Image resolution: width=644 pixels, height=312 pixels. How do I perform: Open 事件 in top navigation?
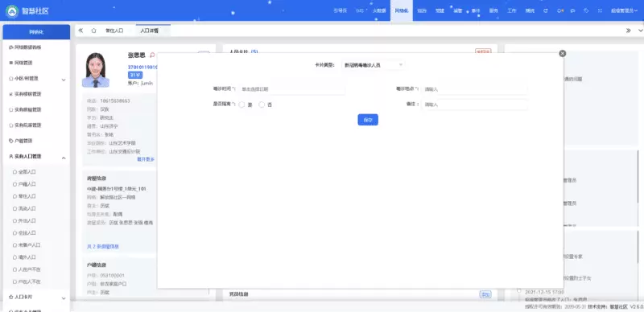click(x=476, y=11)
